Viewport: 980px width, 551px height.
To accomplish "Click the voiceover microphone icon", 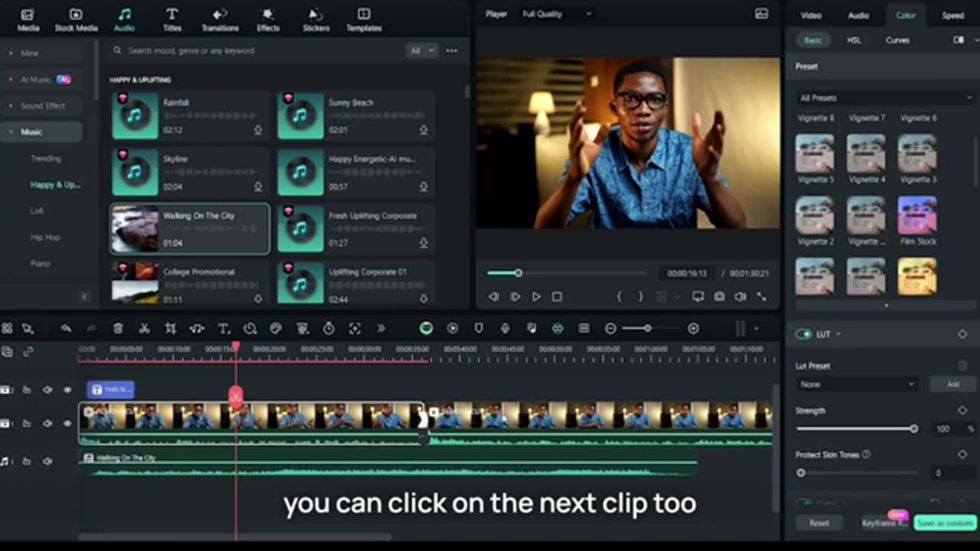I will coord(505,328).
